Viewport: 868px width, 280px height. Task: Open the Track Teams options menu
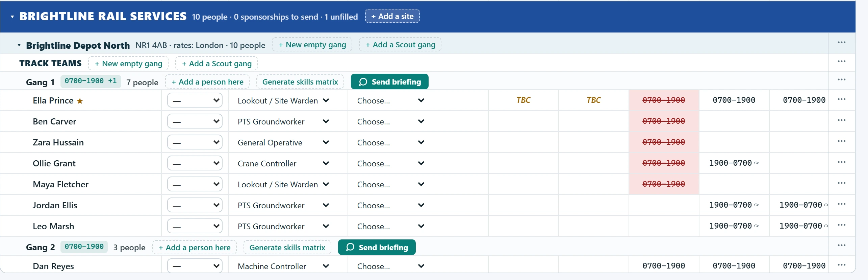(x=841, y=62)
